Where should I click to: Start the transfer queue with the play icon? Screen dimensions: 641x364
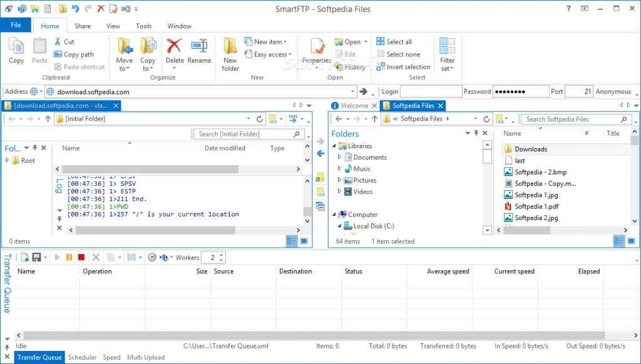coord(58,256)
